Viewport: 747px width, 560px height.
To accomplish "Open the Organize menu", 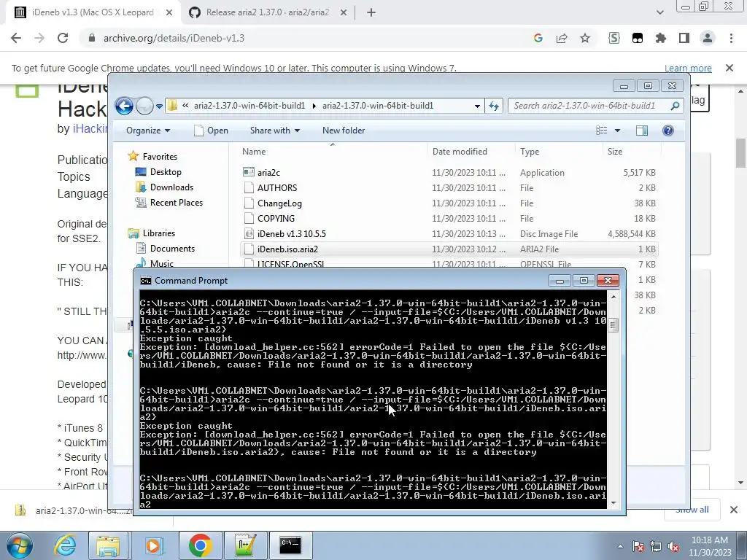I will [147, 131].
